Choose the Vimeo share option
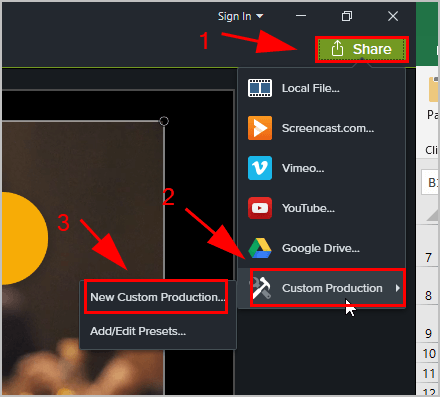Image resolution: width=440 pixels, height=397 pixels. [321, 168]
